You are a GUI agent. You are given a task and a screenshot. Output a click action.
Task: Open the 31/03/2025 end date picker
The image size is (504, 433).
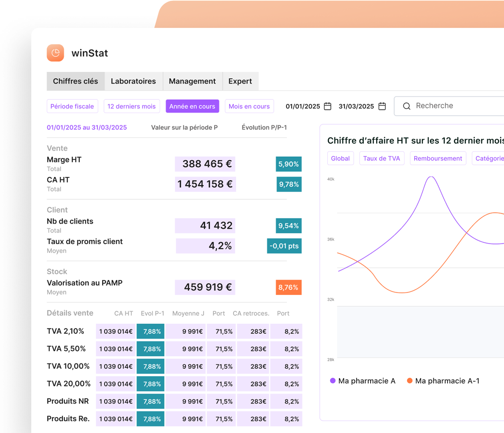coord(356,106)
